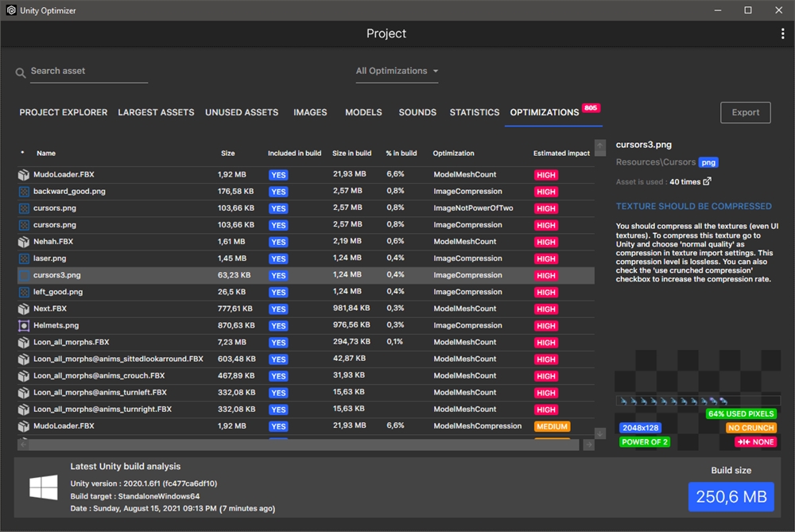The height and width of the screenshot is (532, 795).
Task: Click the ImageNotPowerOfTwo optimization cell
Action: tap(473, 208)
